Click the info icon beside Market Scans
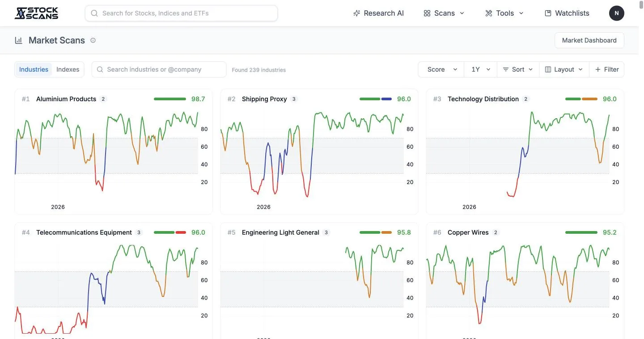The height and width of the screenshot is (339, 644). click(93, 40)
